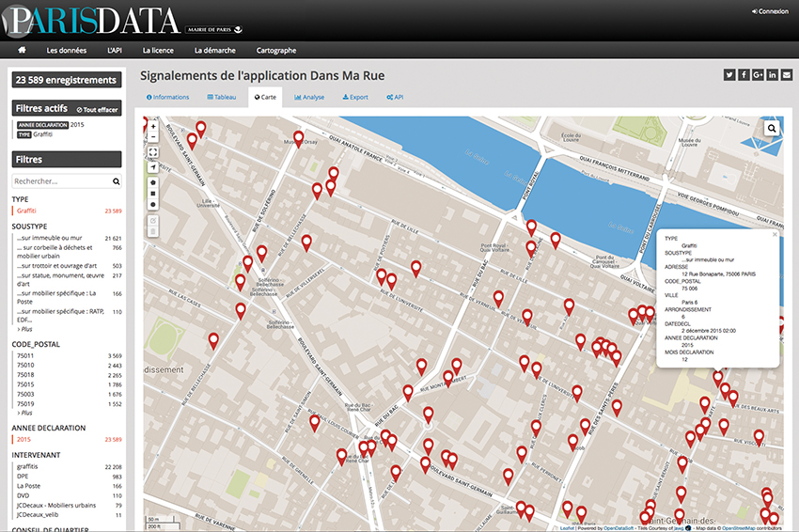Toggle fullscreen map view
This screenshot has width=799, height=532.
coord(153,152)
